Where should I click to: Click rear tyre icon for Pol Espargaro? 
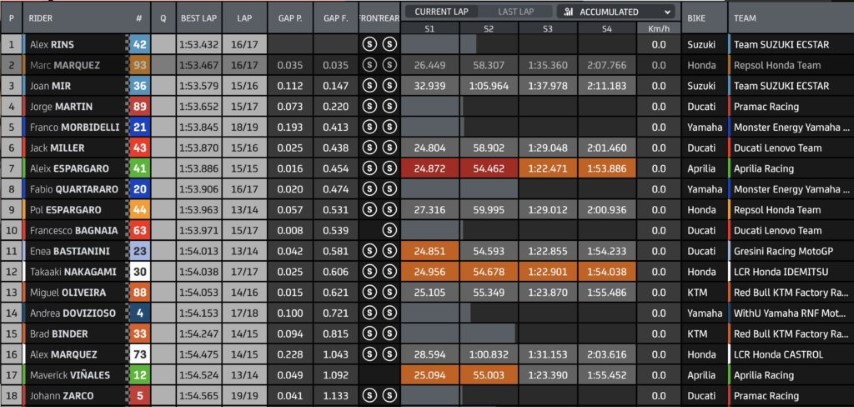pos(389,210)
